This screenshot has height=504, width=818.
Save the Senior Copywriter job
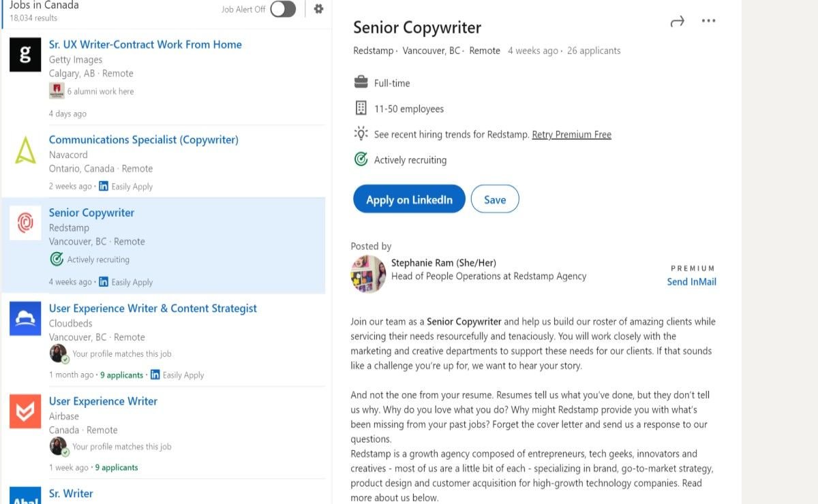coord(495,200)
